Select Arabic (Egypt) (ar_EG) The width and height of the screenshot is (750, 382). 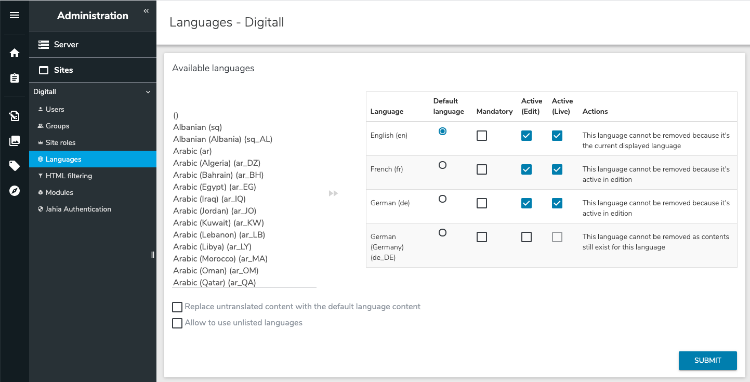(x=214, y=187)
